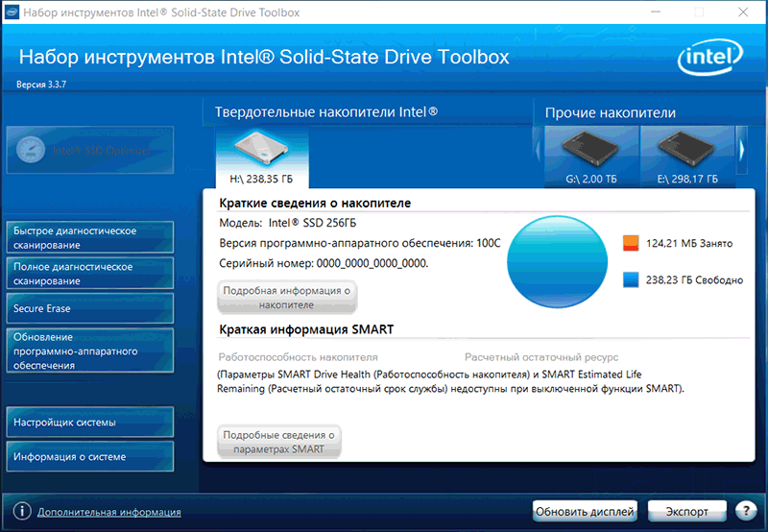This screenshot has height=532, width=768.
Task: Click the Модель: Intel SSD 256ГБ text
Action: coord(287,223)
